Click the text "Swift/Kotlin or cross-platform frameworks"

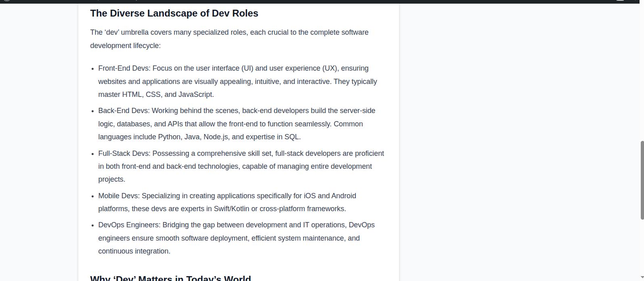279,209
